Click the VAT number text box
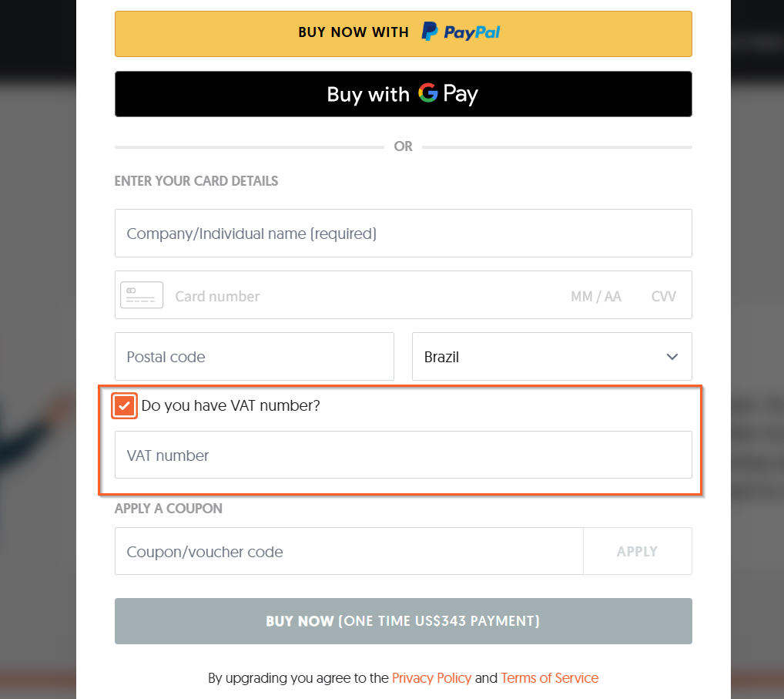This screenshot has height=699, width=784. pos(403,455)
